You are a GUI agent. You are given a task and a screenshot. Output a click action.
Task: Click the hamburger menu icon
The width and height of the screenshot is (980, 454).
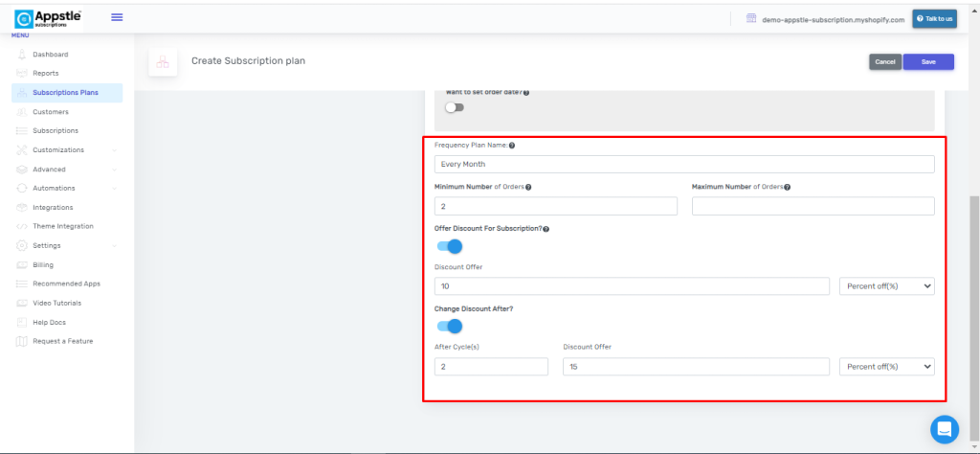[117, 17]
